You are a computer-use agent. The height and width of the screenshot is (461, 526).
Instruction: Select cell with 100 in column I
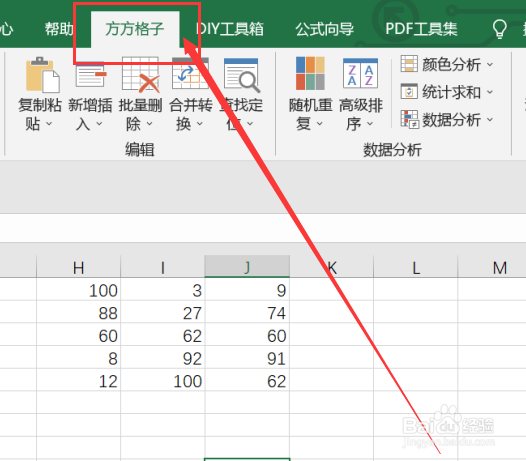(163, 380)
